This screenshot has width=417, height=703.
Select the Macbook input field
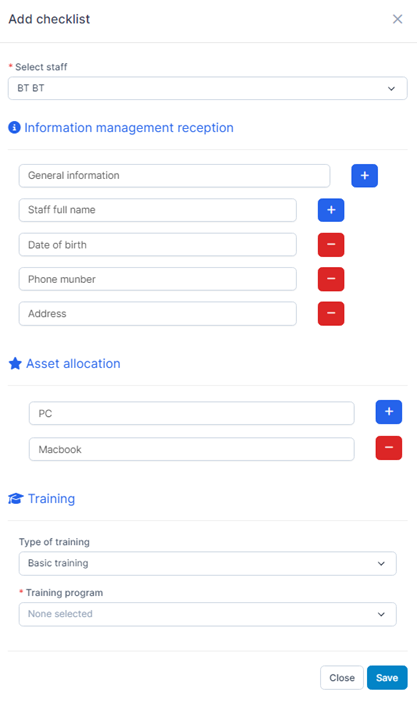click(191, 449)
